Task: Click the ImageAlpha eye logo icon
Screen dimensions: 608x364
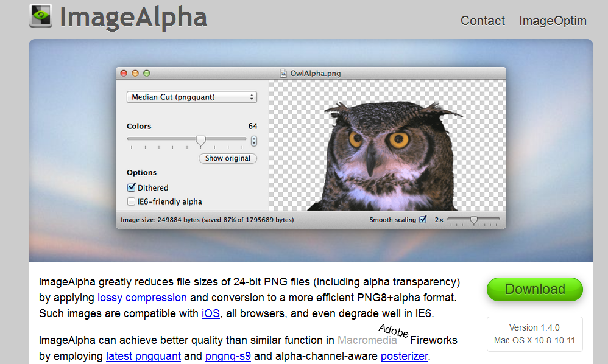Action: [41, 16]
